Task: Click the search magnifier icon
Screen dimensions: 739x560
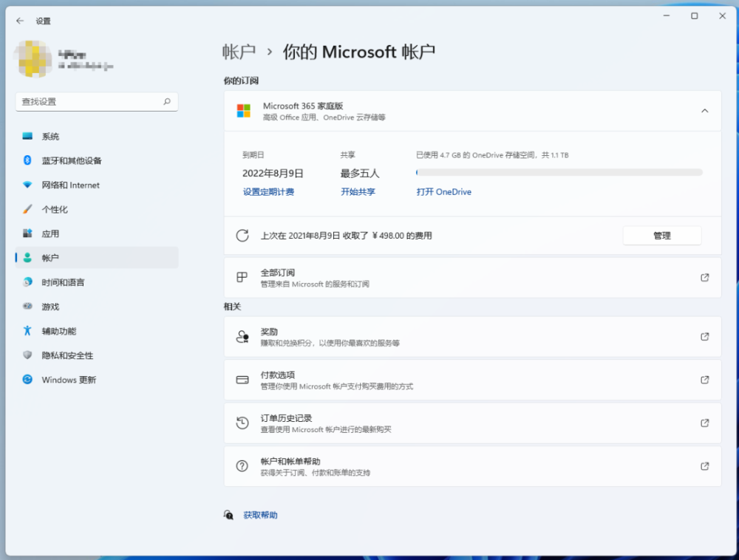Action: tap(167, 102)
